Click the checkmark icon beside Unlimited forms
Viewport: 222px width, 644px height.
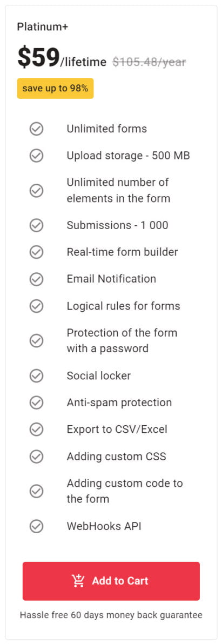[37, 129]
